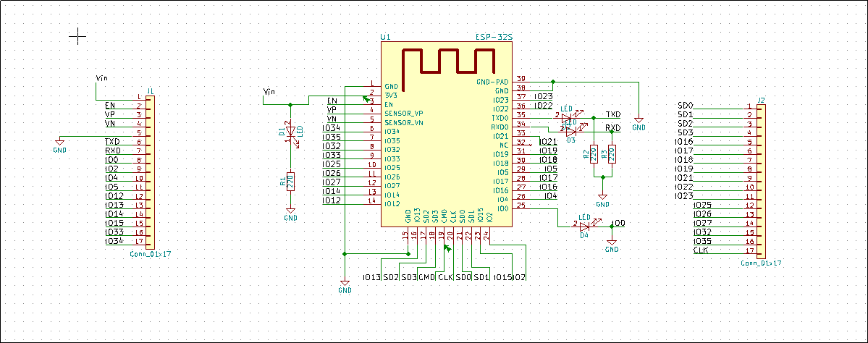Select GND symbol below R2 and R3
Screen dimensions: 868x343
coord(602,200)
